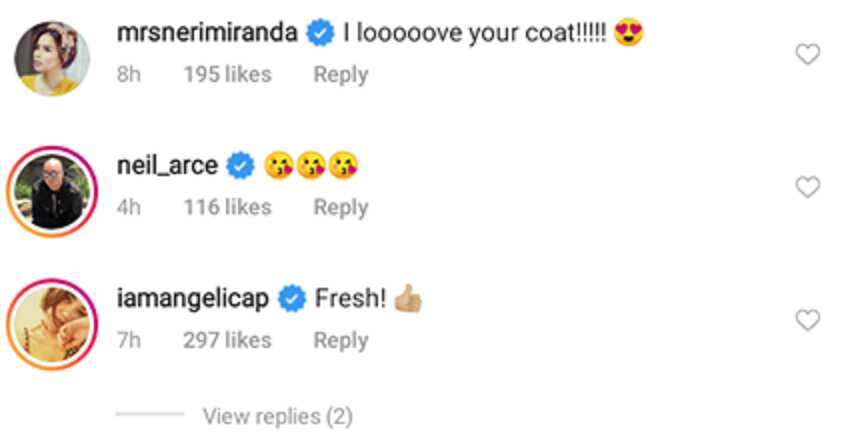Viewport: 864px width, 432px height.
Task: Open mrsnerimiranda's profile picture
Action: pyautogui.click(x=52, y=58)
